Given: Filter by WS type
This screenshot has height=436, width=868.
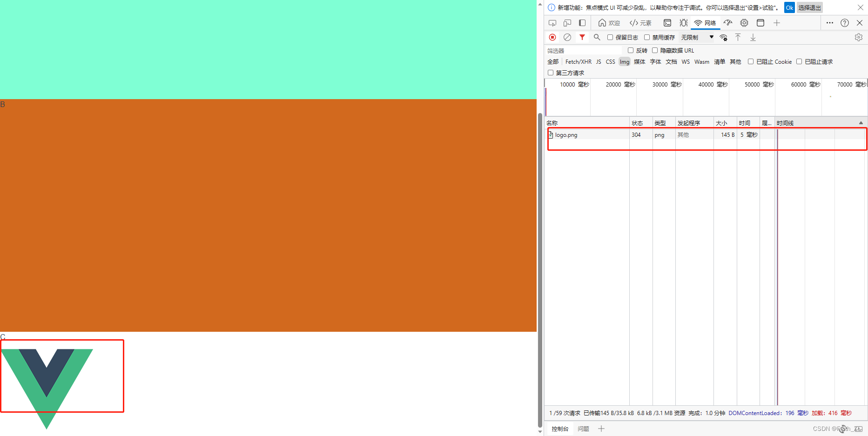Looking at the screenshot, I should click(x=686, y=61).
